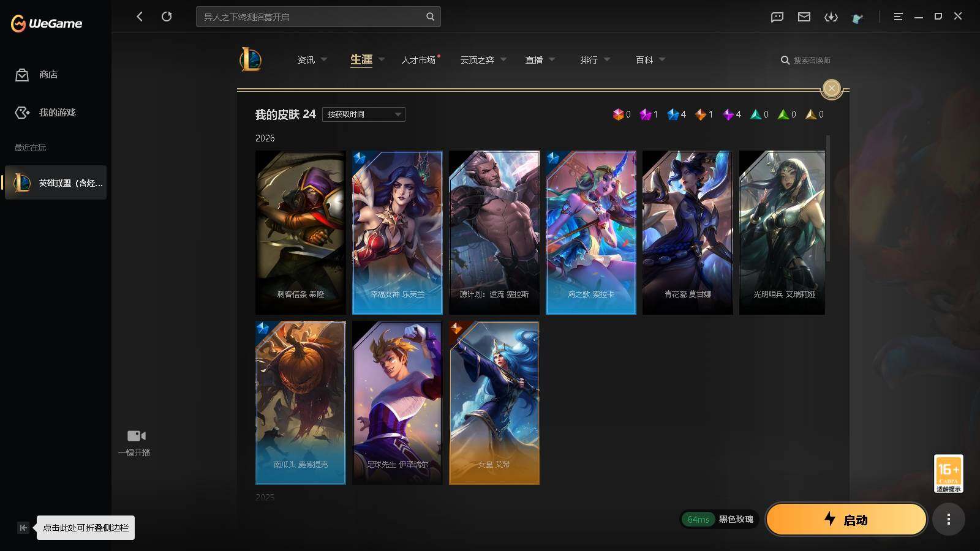Open the chat messages icon

point(777,17)
